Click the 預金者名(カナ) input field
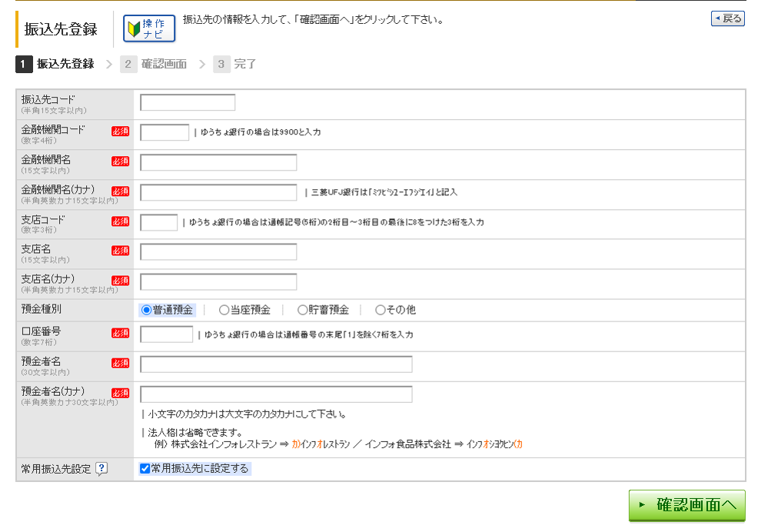The height and width of the screenshot is (532, 758). pyautogui.click(x=276, y=394)
